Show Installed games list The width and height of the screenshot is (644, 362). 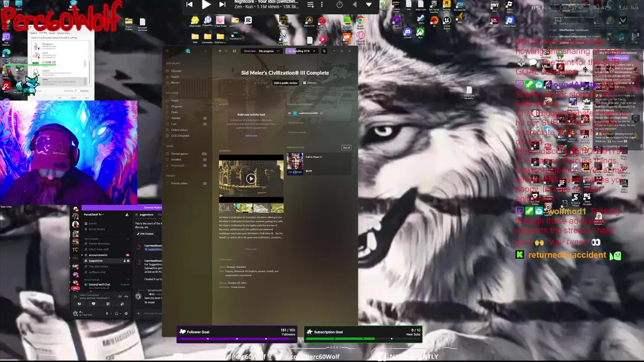point(176,159)
